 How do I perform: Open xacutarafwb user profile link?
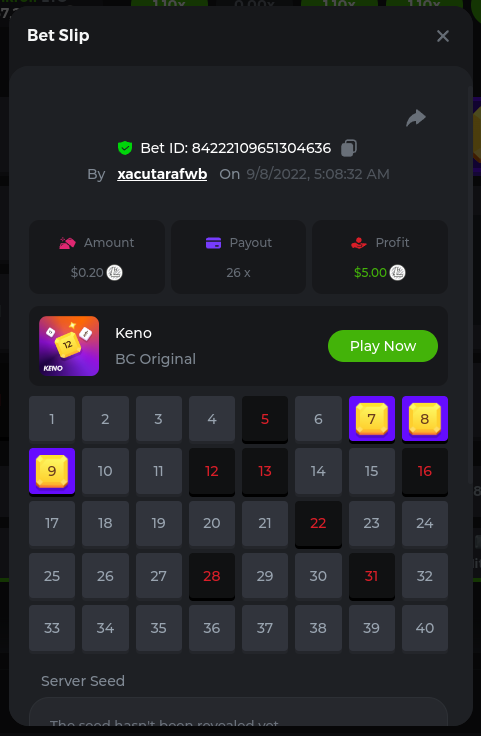(x=162, y=174)
